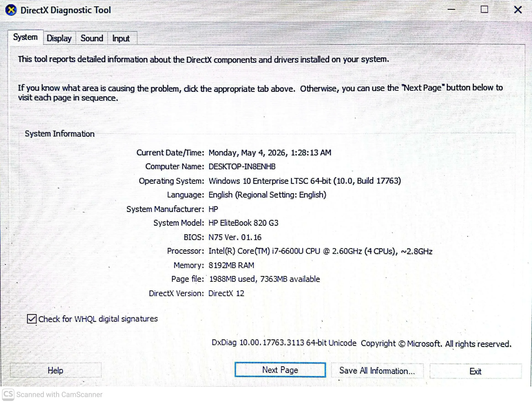
Task: Click 'English (Regional Setting: English)' value
Action: point(267,195)
